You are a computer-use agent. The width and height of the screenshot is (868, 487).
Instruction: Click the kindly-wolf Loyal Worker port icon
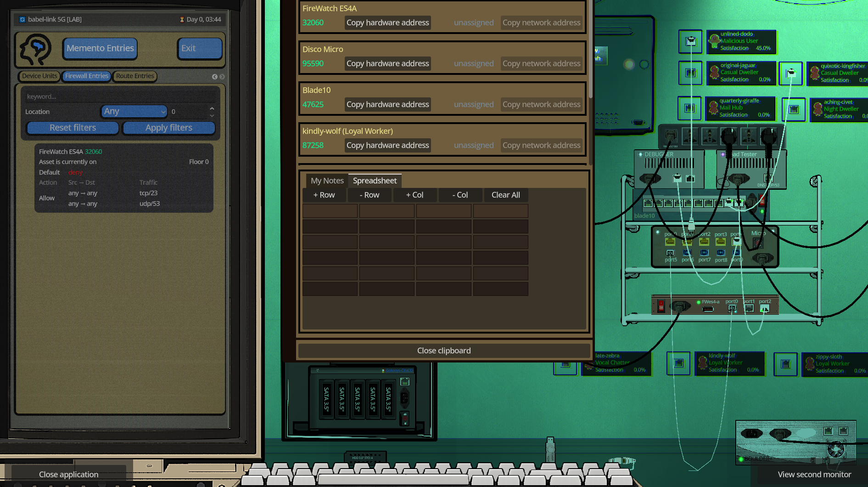point(678,363)
